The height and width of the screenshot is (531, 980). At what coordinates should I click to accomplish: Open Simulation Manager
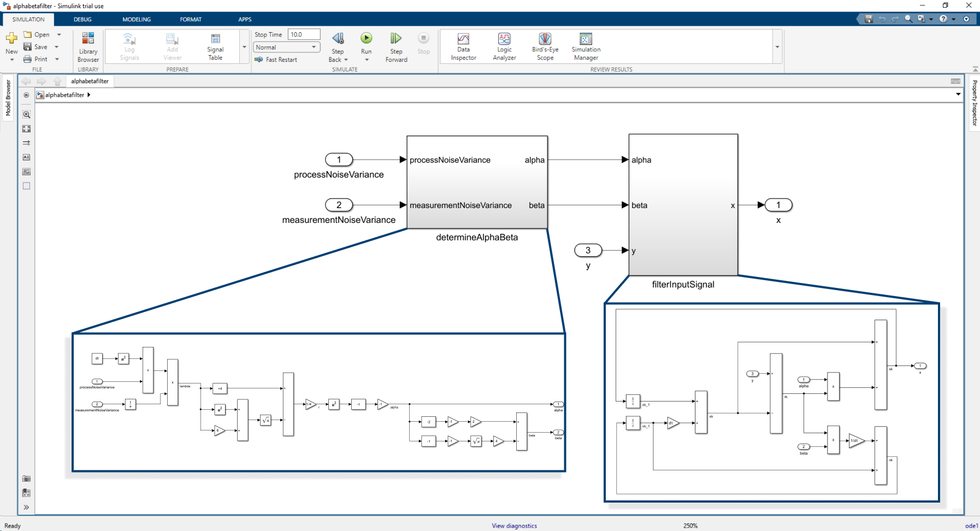click(x=586, y=47)
